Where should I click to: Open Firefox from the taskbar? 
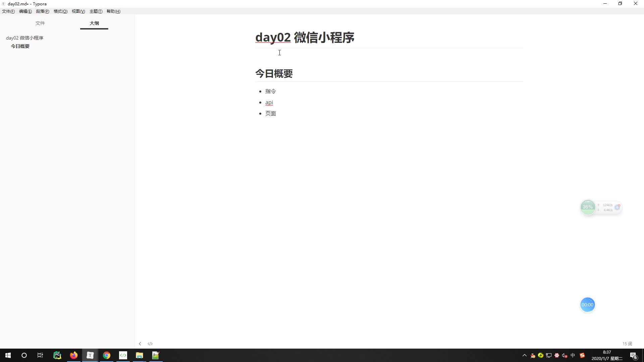click(x=74, y=355)
